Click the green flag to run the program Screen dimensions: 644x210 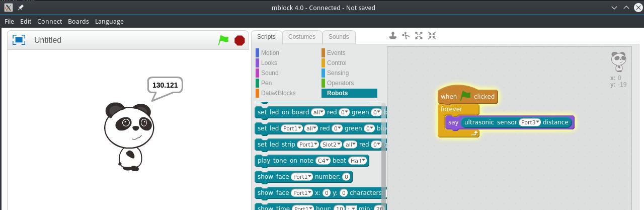pyautogui.click(x=223, y=40)
